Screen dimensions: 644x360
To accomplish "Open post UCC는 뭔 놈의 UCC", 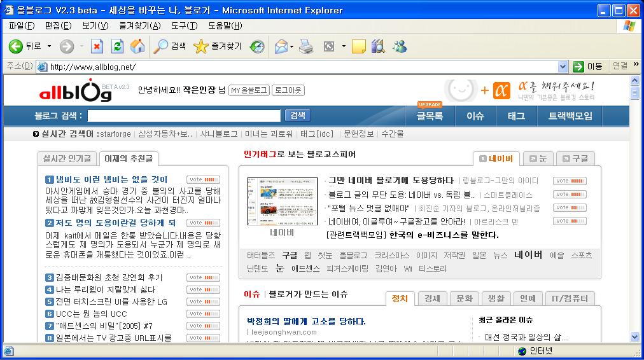I will [x=91, y=314].
